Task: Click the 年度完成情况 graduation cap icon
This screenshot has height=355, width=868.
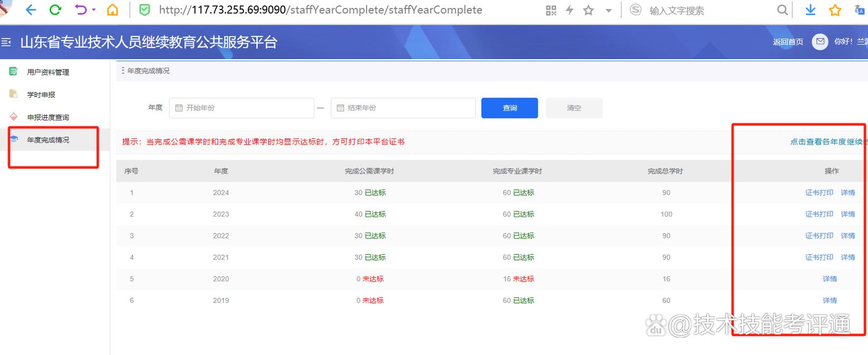Action: pyautogui.click(x=14, y=139)
